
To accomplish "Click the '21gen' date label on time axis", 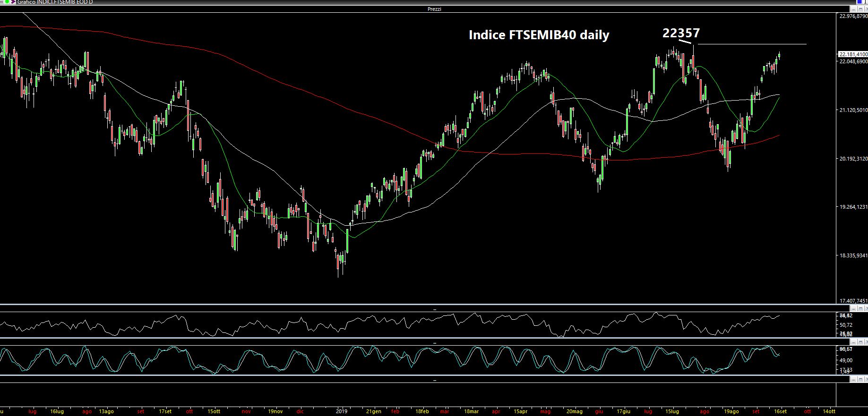I will point(373,411).
